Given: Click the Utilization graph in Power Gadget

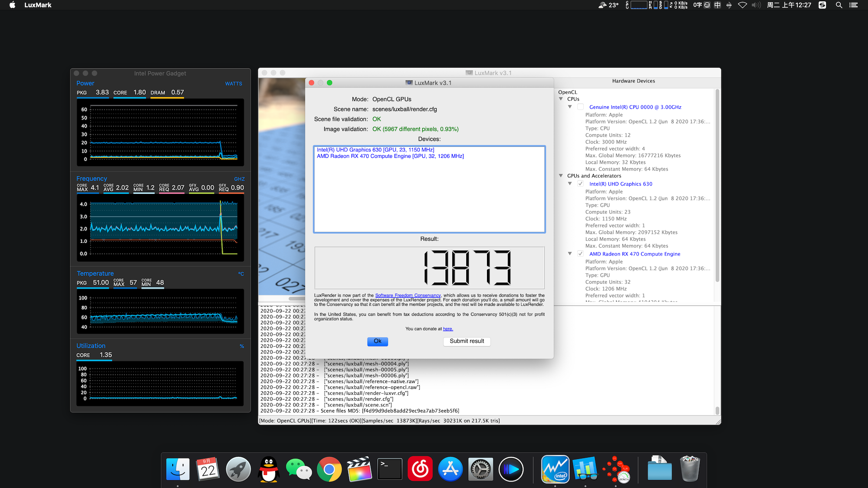Looking at the screenshot, I should 161,383.
